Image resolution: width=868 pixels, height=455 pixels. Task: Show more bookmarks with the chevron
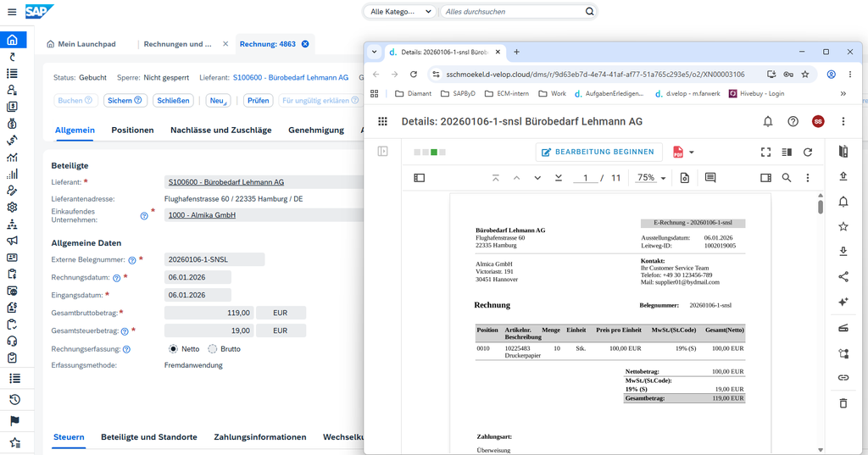point(843,93)
